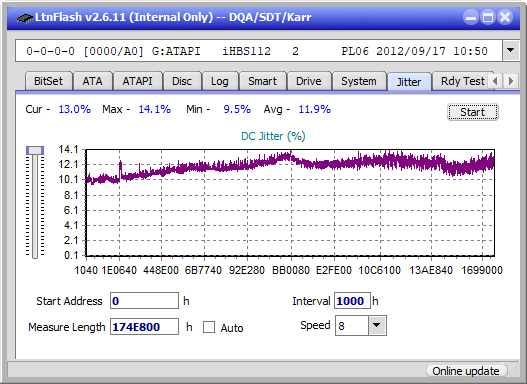Click the Start button
This screenshot has width=527, height=384.
pos(473,112)
